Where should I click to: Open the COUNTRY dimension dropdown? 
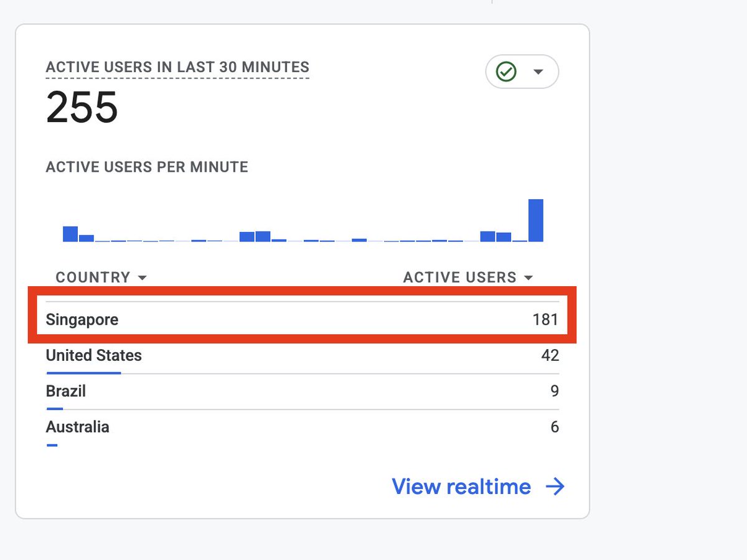(x=101, y=278)
